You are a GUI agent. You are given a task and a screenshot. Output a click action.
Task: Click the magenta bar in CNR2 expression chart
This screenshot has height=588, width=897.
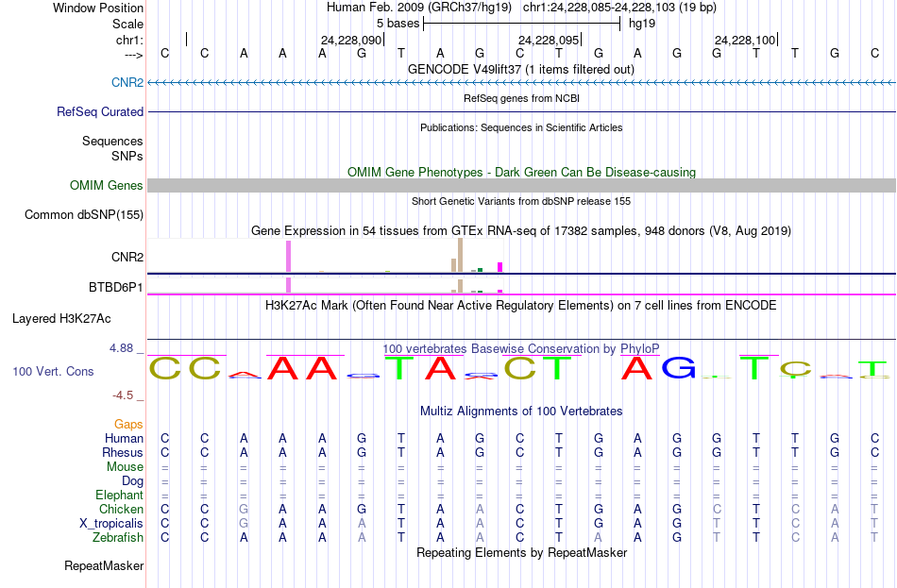click(x=500, y=267)
